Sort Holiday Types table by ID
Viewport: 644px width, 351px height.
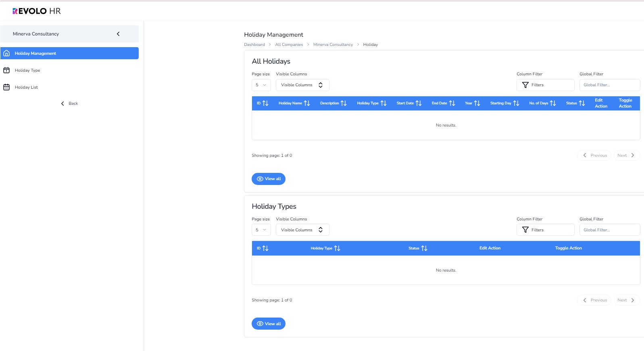263,248
